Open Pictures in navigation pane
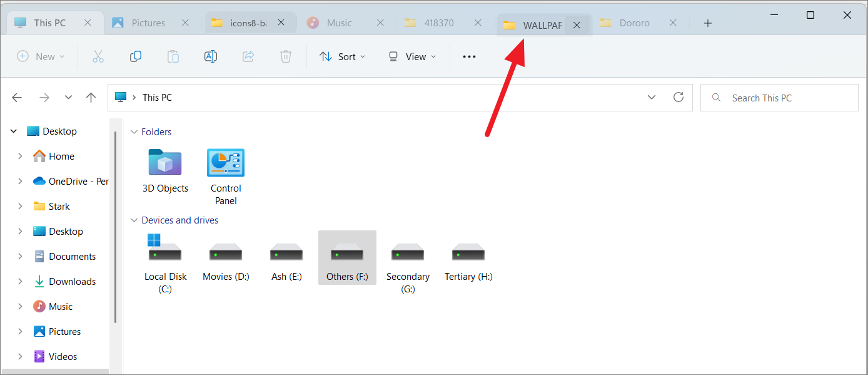Image resolution: width=868 pixels, height=375 pixels. (57, 332)
